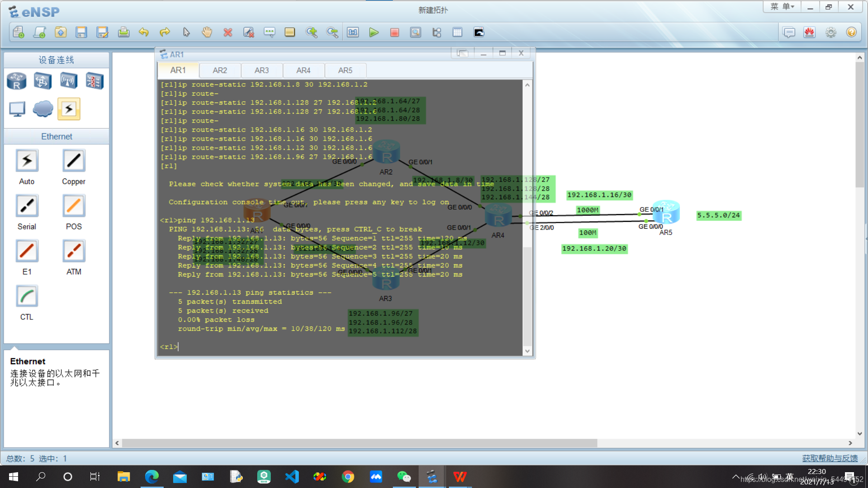This screenshot has width=868, height=488.
Task: Open the data capture tool
Action: click(415, 32)
